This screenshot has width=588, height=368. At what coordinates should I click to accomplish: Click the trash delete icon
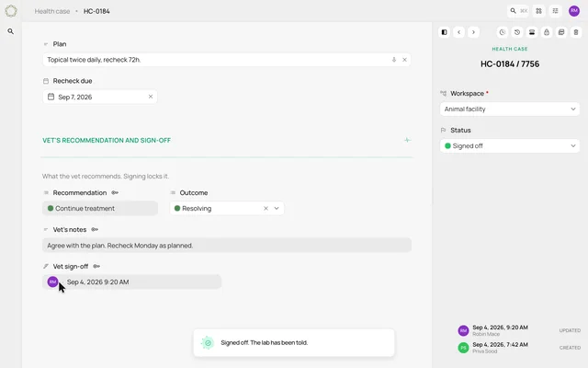(x=576, y=32)
